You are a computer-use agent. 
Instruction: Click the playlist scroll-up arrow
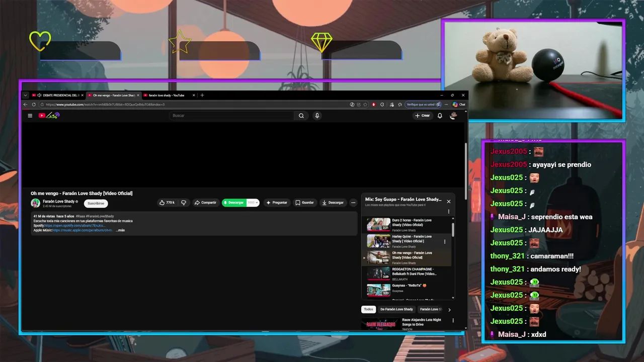click(453, 219)
